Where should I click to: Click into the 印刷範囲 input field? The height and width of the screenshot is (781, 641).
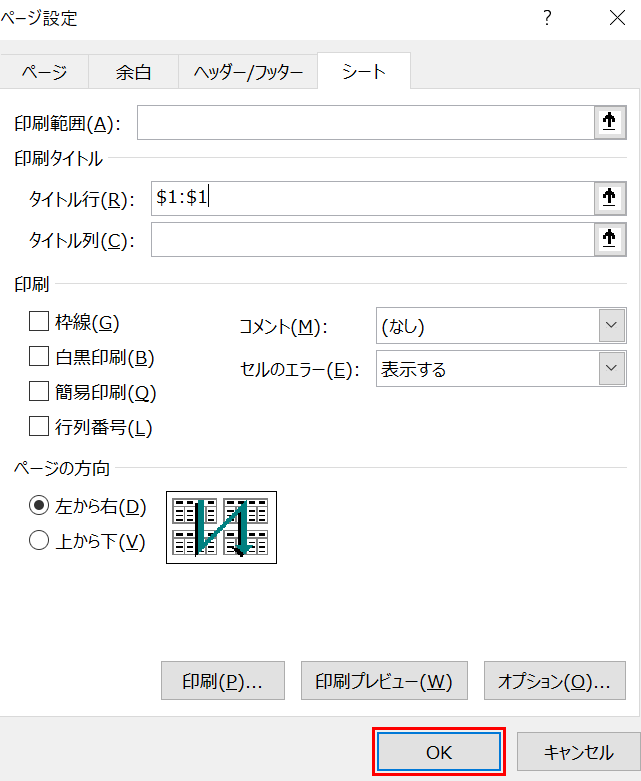coord(366,123)
